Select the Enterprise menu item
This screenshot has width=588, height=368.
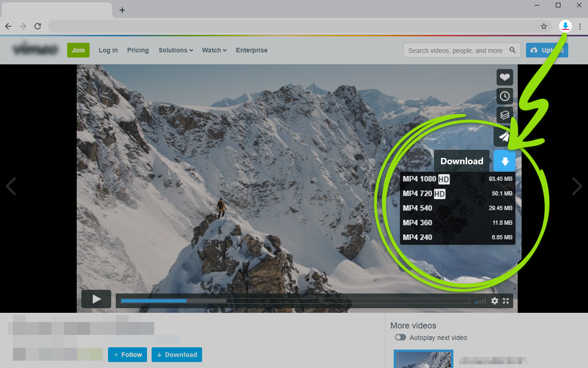tap(251, 50)
